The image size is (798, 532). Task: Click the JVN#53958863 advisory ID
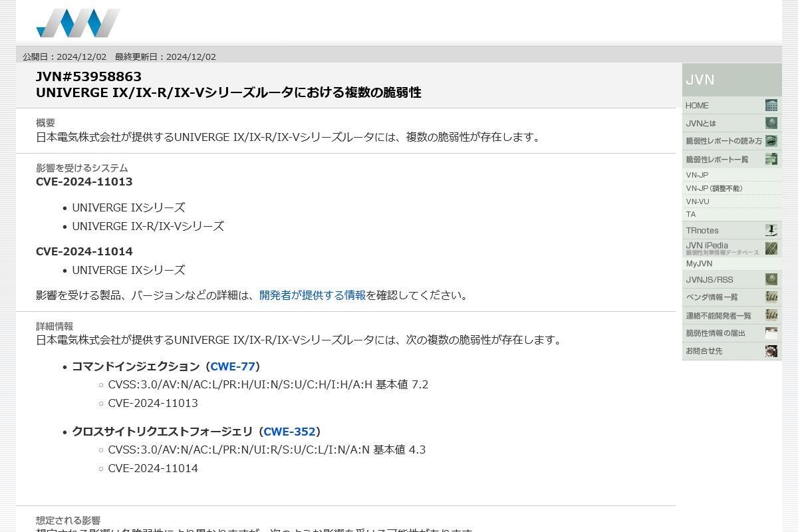coord(88,76)
